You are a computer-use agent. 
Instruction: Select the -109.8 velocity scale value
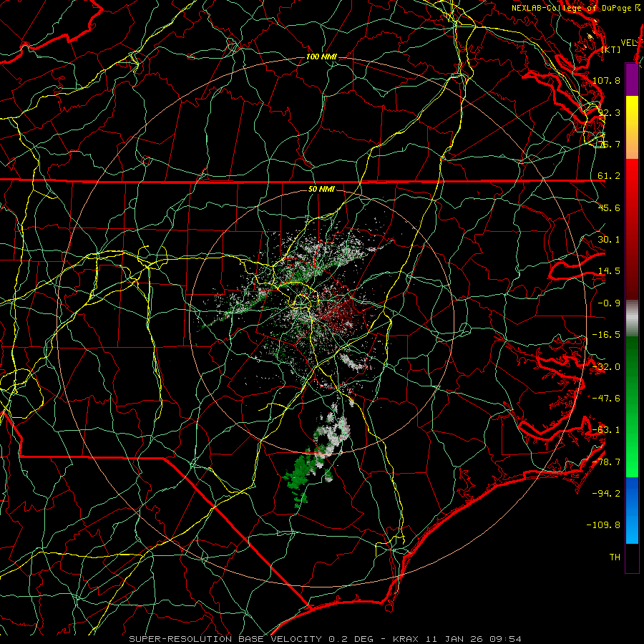[x=604, y=525]
